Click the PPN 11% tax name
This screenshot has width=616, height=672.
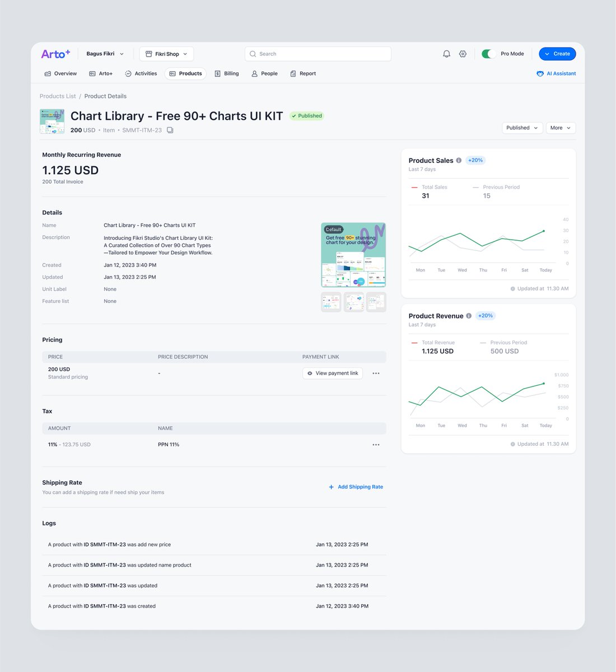pos(169,445)
